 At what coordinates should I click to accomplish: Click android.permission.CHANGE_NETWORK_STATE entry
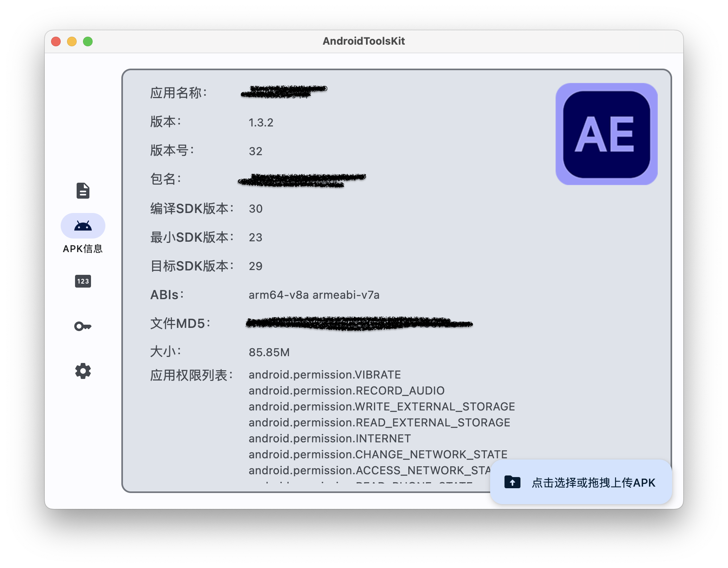[378, 454]
